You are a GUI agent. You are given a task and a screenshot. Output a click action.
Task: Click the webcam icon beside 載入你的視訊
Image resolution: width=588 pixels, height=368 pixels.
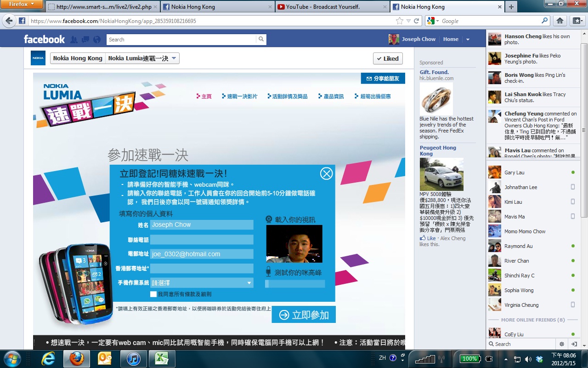[x=269, y=219]
